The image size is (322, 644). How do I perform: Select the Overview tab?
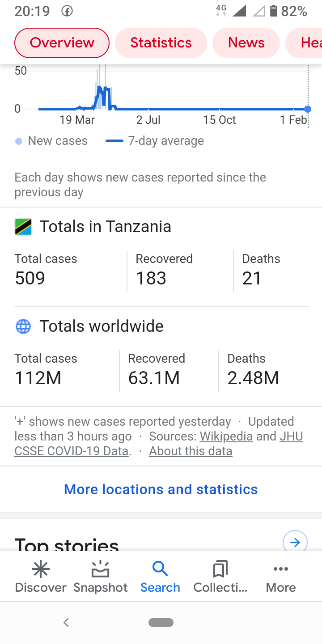click(62, 43)
